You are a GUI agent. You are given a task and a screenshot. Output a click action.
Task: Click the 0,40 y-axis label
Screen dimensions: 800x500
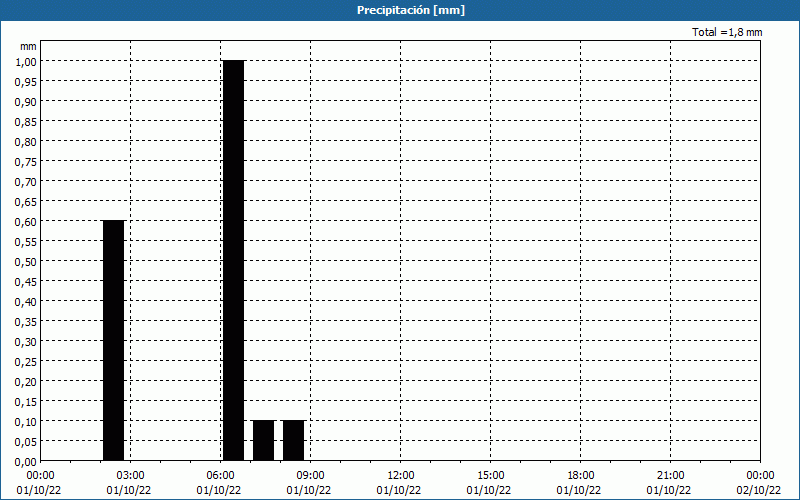(x=26, y=302)
